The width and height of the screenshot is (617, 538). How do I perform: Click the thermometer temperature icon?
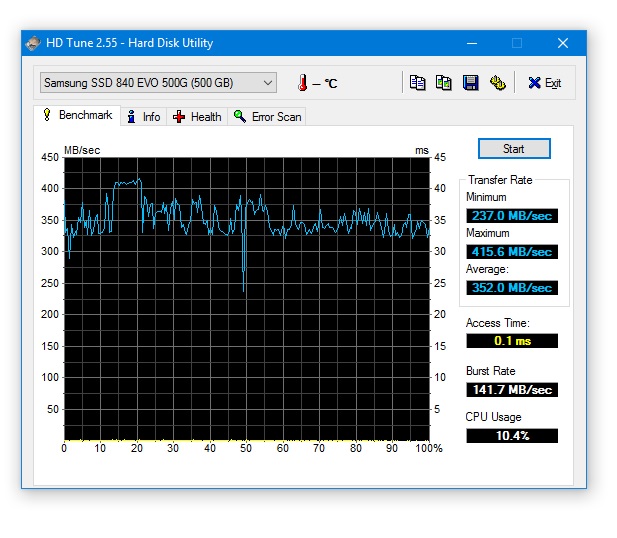[303, 83]
